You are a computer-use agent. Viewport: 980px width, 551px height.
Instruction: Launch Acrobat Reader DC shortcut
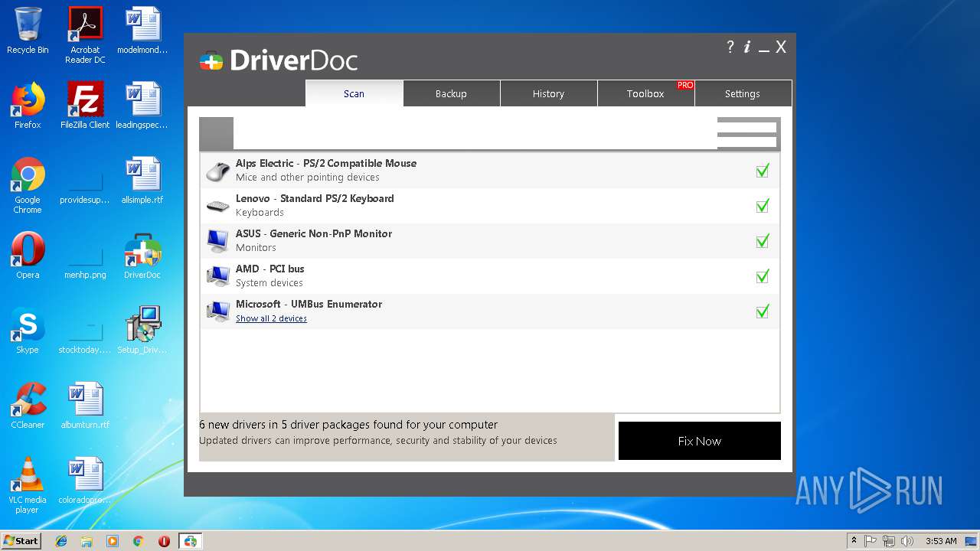click(85, 34)
